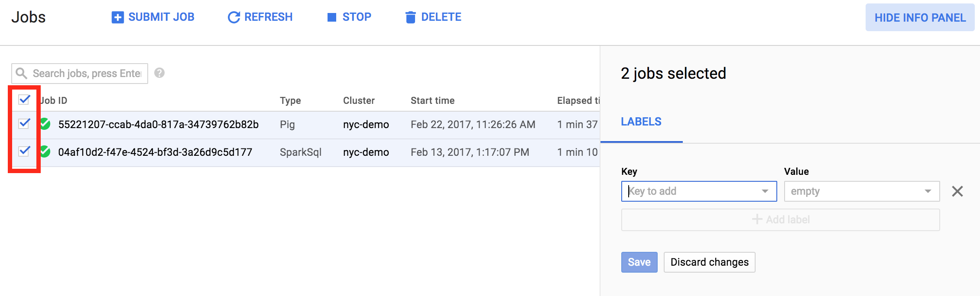The image size is (980, 296).
Task: Uncheck the SparkSql job 04af10d2 checkbox
Action: point(24,151)
